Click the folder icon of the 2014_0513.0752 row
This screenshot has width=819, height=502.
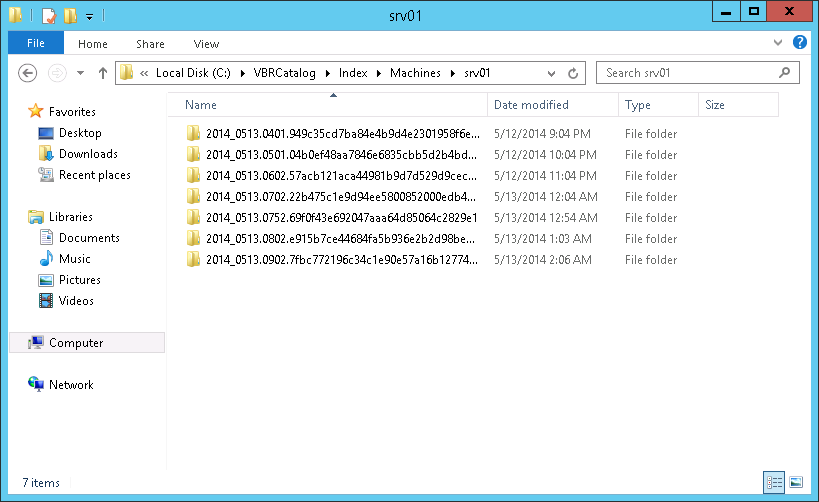pos(193,217)
